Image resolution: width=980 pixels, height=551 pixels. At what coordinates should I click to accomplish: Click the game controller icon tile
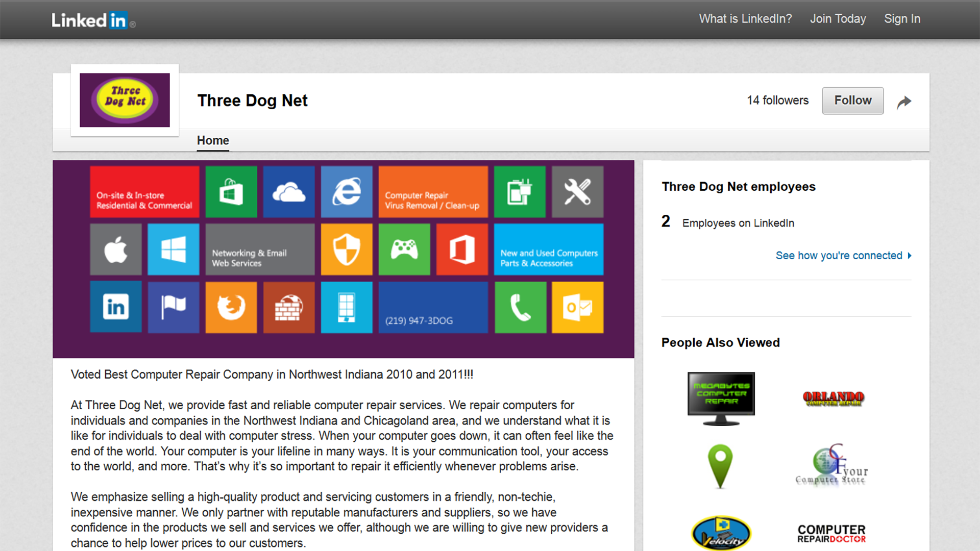click(404, 249)
